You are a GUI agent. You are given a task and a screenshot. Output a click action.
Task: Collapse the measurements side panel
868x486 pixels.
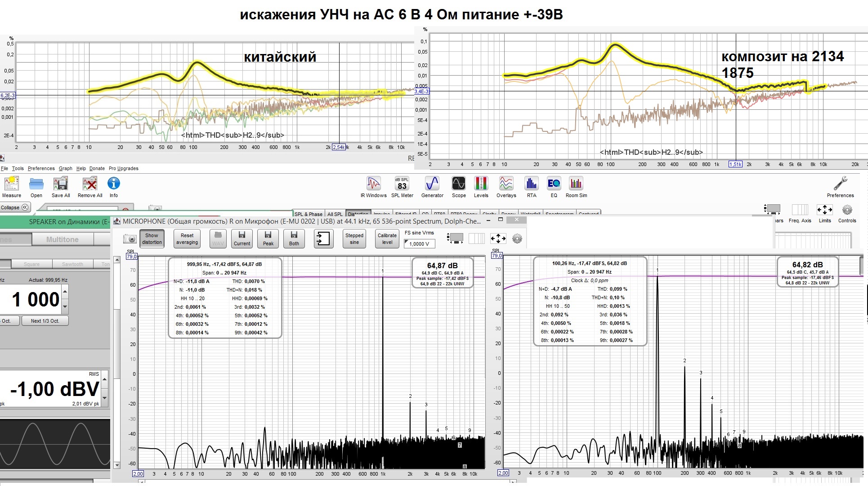tap(14, 207)
